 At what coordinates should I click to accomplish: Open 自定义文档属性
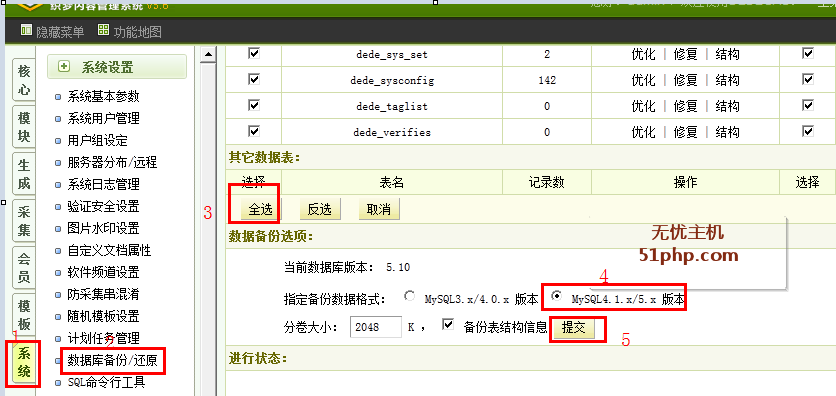[109, 250]
